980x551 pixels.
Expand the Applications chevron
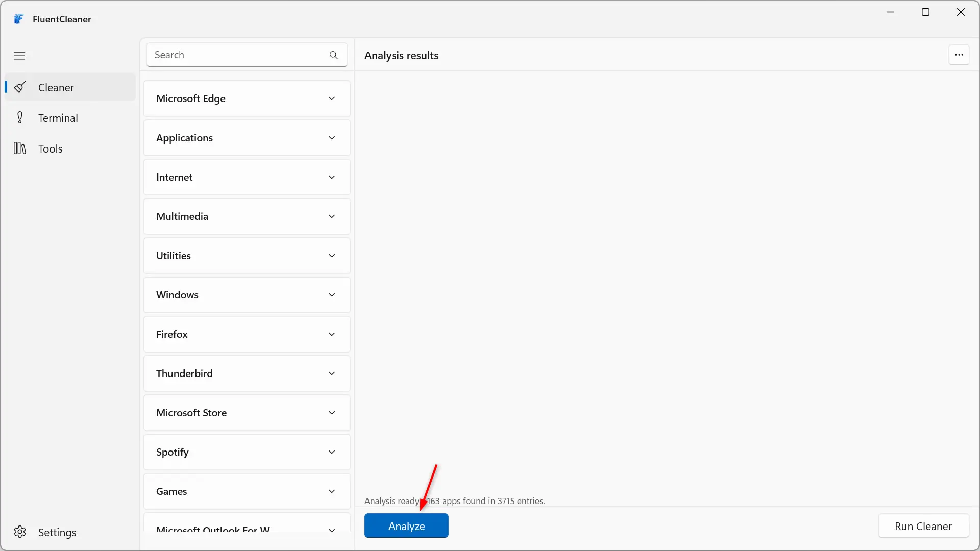[x=332, y=138]
